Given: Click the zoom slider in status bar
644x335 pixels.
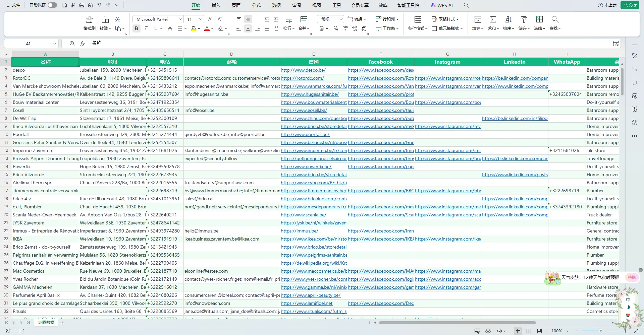Looking at the screenshot, I should [601, 331].
